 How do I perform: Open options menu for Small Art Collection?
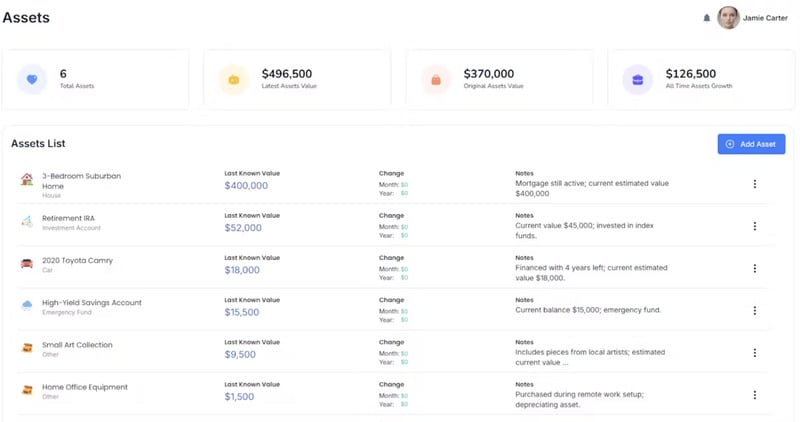754,352
